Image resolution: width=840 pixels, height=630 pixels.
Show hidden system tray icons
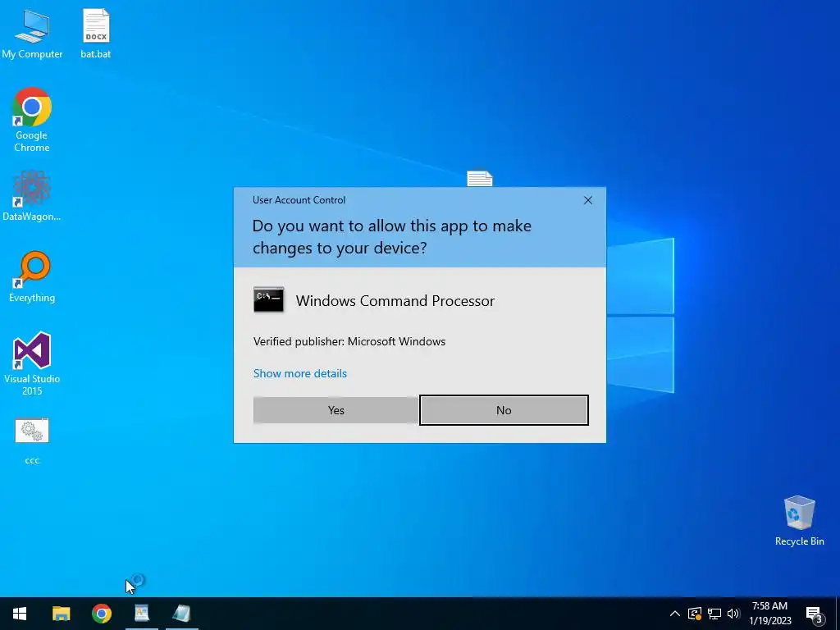click(x=675, y=614)
